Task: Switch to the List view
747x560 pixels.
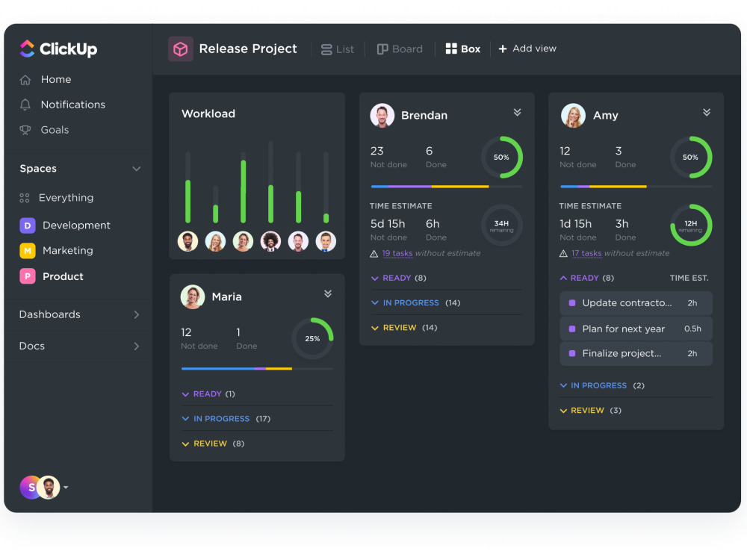Action: point(338,49)
